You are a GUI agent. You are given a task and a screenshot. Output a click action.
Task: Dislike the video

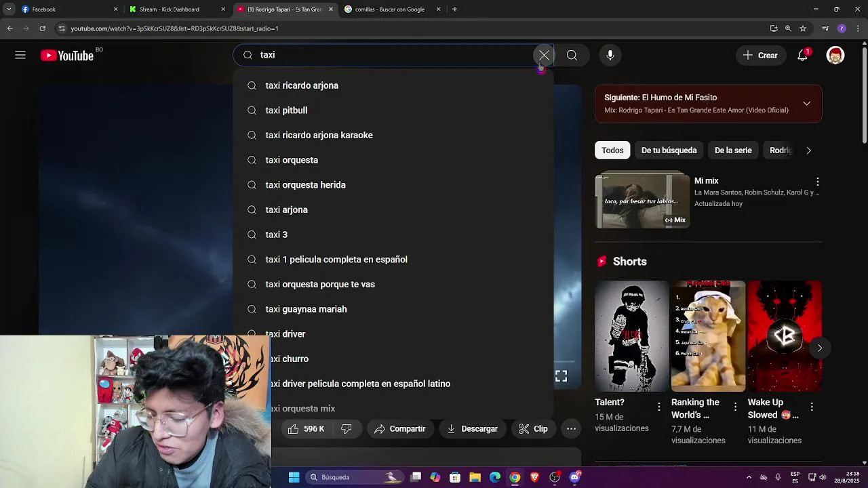coord(347,429)
